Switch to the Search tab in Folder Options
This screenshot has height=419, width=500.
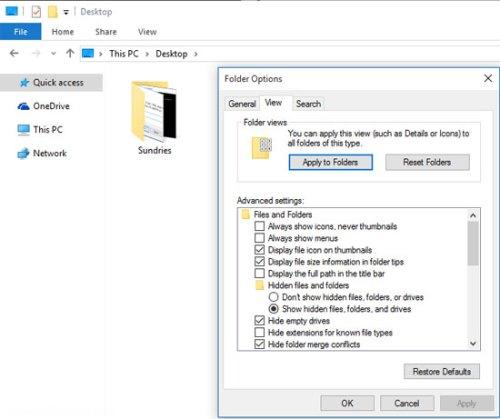coord(308,104)
